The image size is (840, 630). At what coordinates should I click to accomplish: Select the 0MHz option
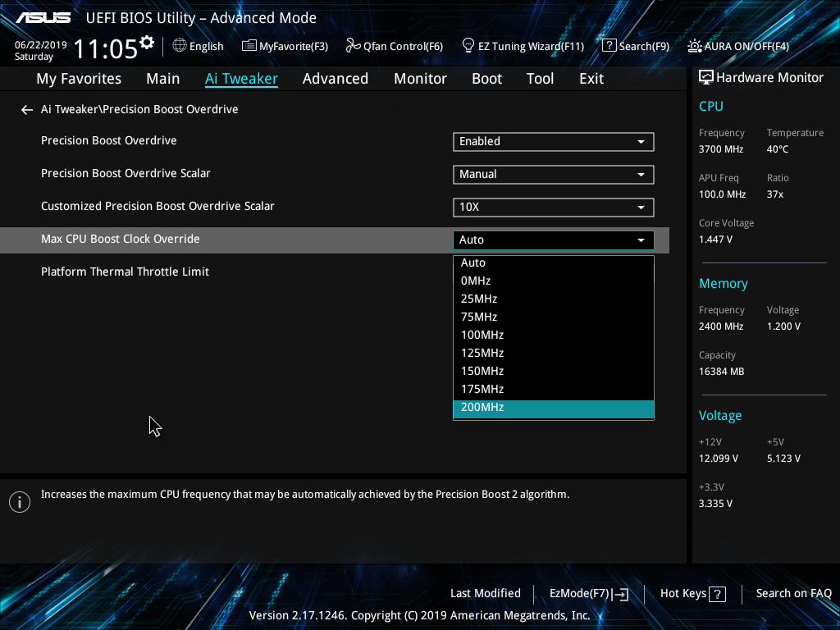click(x=554, y=281)
